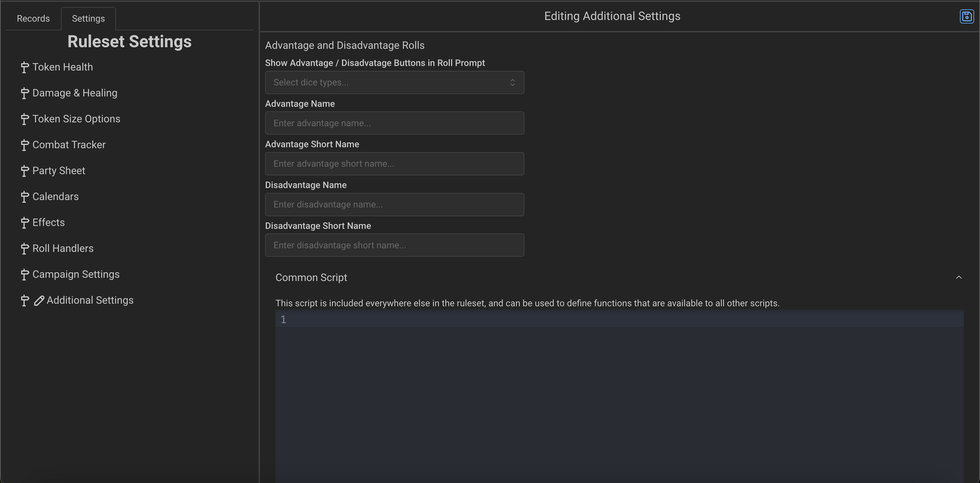Click the signpost icon beside Calendars
This screenshot has width=980, height=483.
click(x=25, y=197)
